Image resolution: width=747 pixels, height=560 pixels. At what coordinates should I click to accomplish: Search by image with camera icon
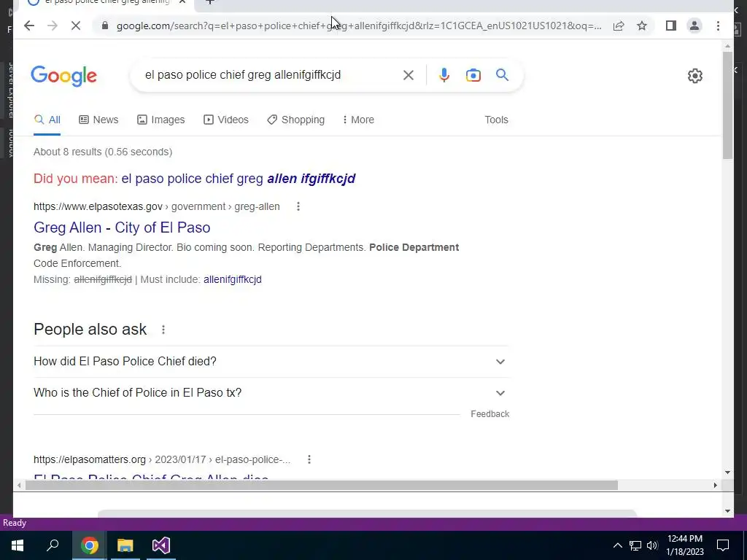(x=473, y=75)
